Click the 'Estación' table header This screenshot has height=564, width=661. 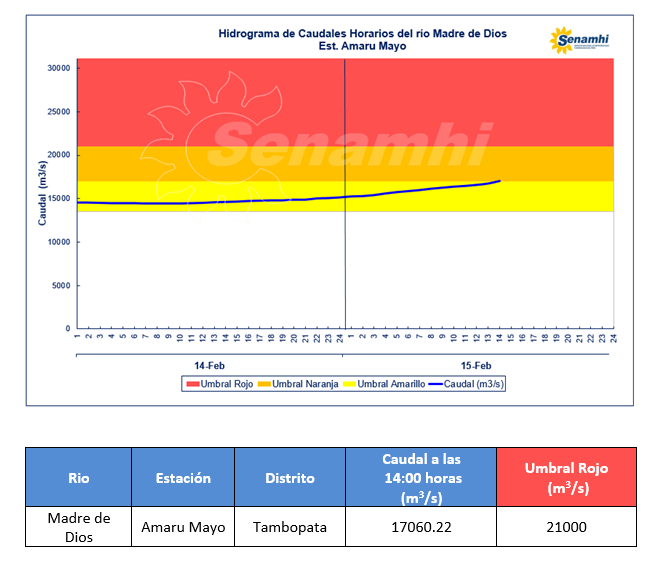183,478
